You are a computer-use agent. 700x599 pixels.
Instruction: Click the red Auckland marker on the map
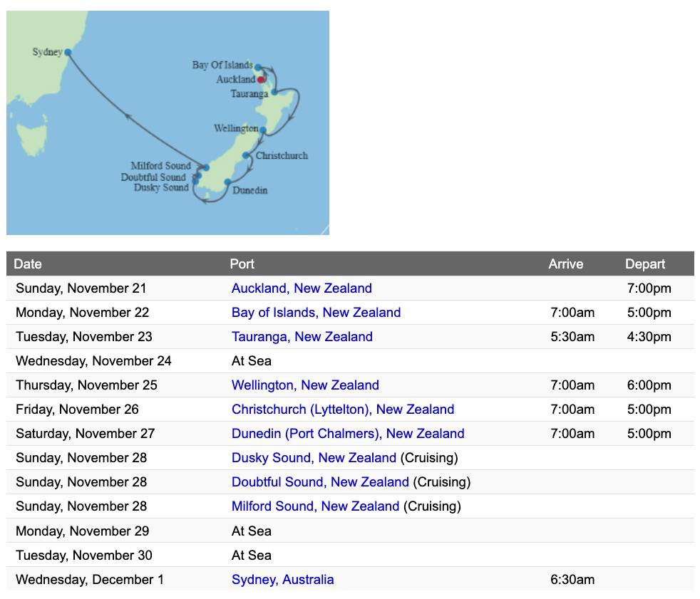coord(262,79)
